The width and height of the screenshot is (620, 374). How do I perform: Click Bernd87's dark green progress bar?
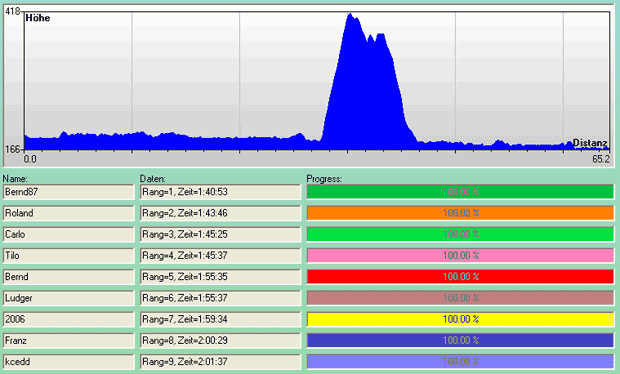[x=460, y=192]
